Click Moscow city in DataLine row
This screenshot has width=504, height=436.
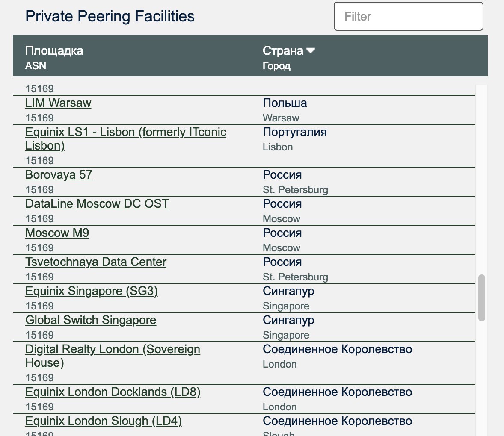tap(281, 219)
